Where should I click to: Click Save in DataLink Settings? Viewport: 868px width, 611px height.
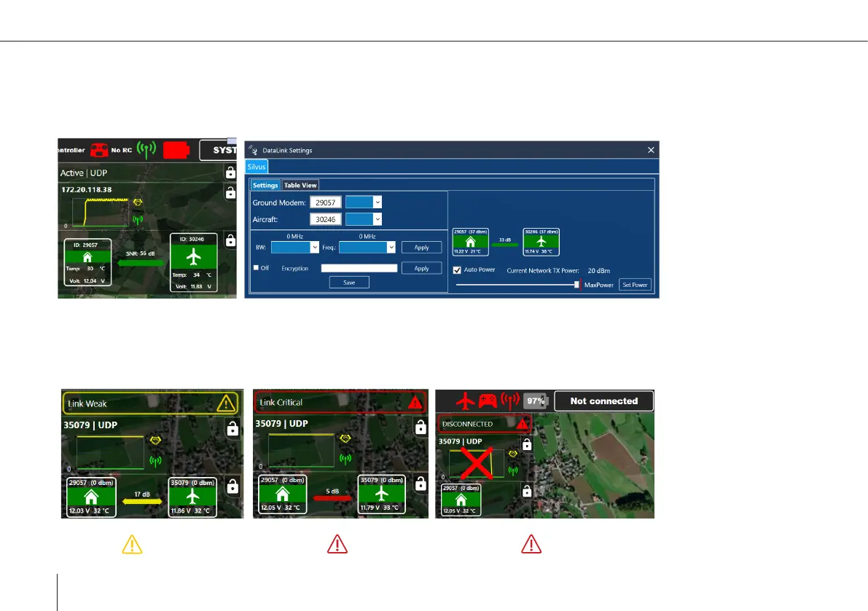coord(349,283)
